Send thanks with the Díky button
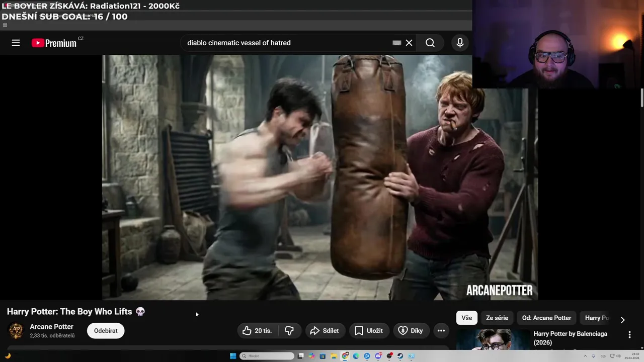Screen dimensions: 644x362 click(x=411, y=330)
